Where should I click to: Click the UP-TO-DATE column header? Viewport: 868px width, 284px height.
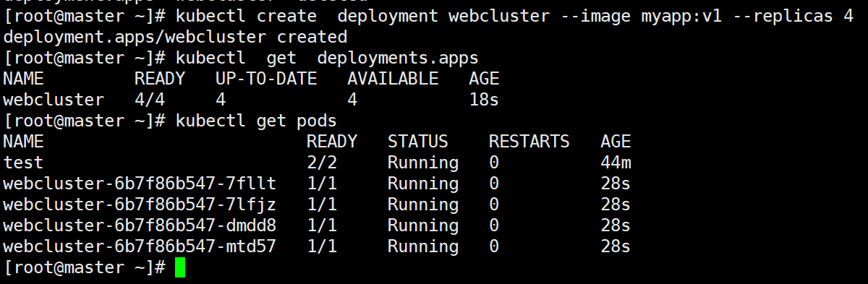click(266, 79)
